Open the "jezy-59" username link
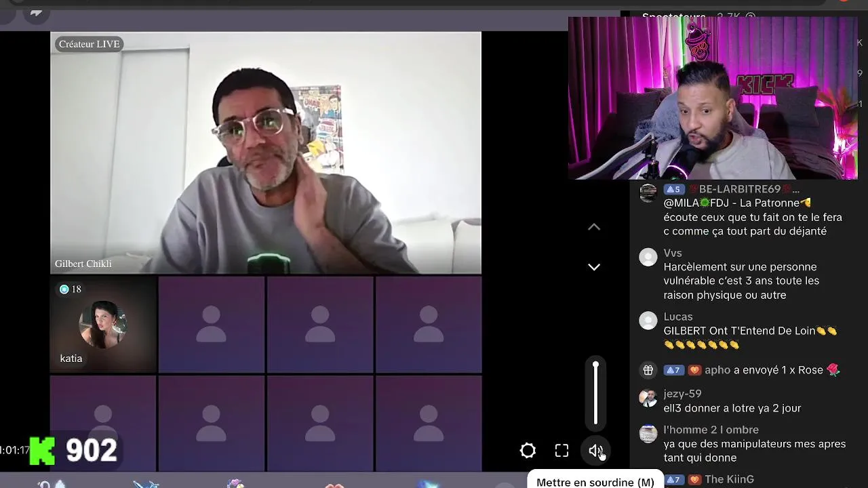The height and width of the screenshot is (488, 868). (682, 394)
